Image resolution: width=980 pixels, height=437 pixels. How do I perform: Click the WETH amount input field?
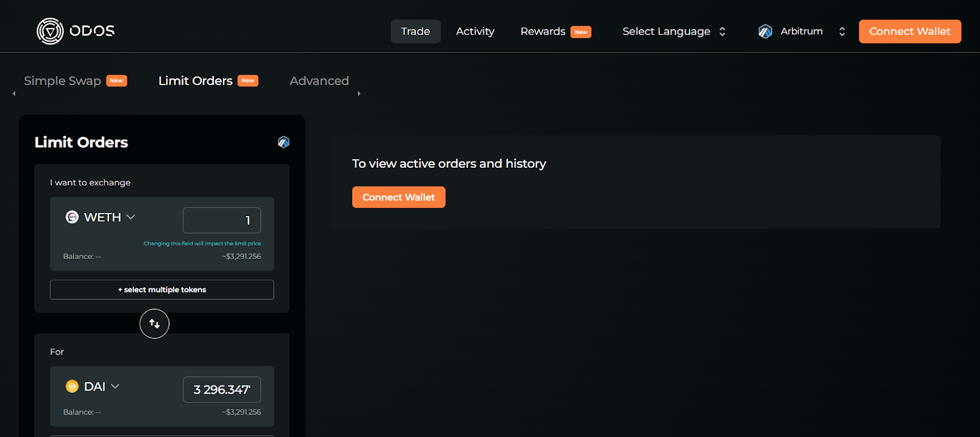tap(222, 220)
